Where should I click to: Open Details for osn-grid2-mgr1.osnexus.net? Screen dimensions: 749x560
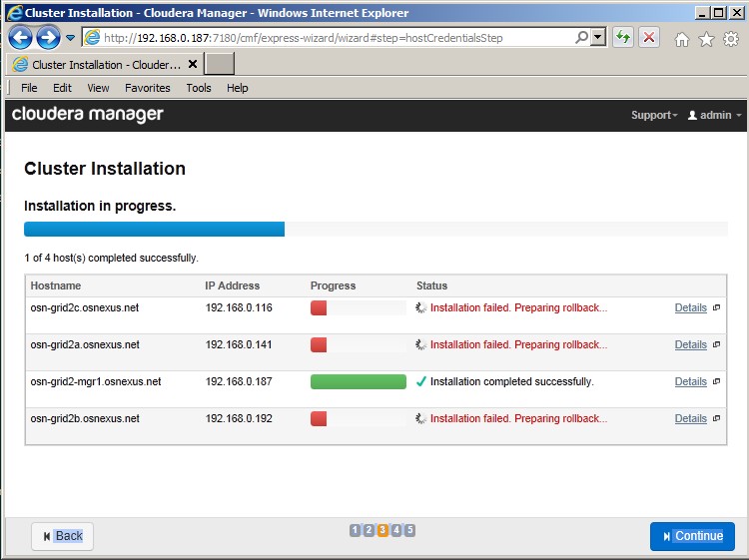coord(691,382)
